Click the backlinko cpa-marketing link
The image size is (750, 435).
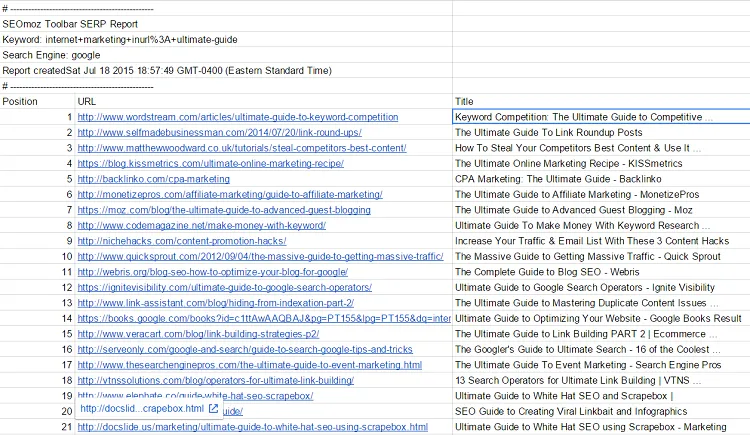[x=154, y=179]
